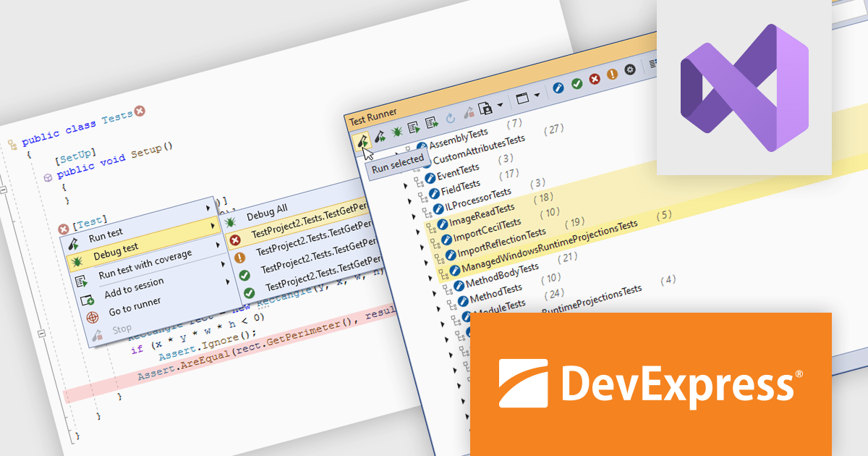Toggle the failed tests red X filter
Screen dimensions: 868x456
pyautogui.click(x=595, y=79)
